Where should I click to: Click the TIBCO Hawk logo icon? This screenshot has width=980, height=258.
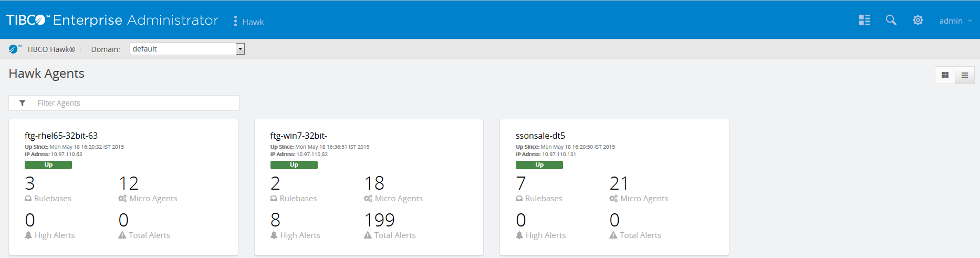click(14, 49)
